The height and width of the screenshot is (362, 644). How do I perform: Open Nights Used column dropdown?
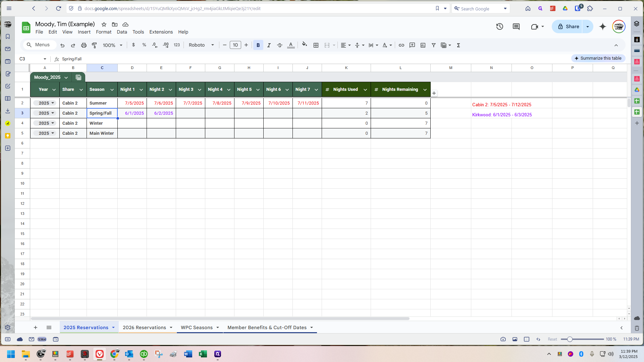(365, 90)
